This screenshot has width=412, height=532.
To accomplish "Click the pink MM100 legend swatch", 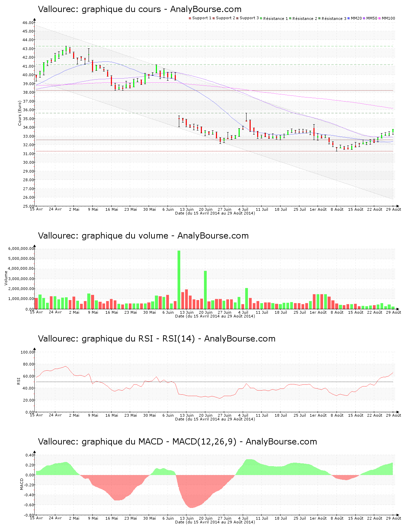I will (380, 18).
